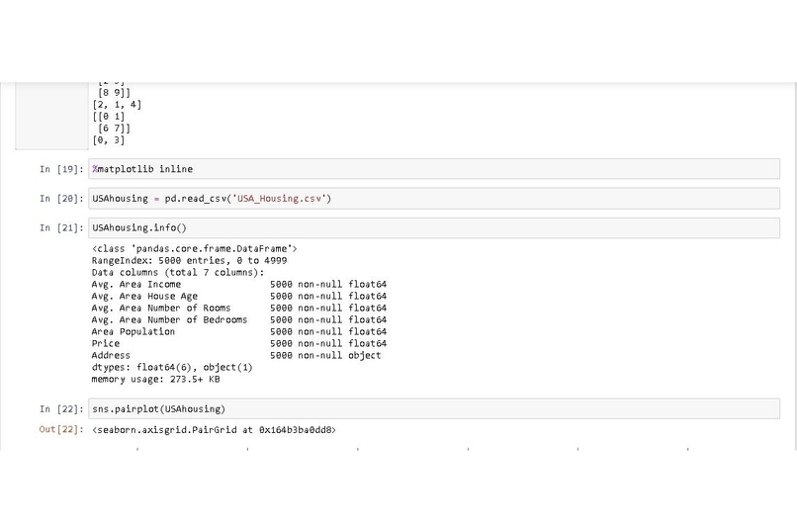Click the 'RangeIndex: 5000 entries' line

click(189, 260)
